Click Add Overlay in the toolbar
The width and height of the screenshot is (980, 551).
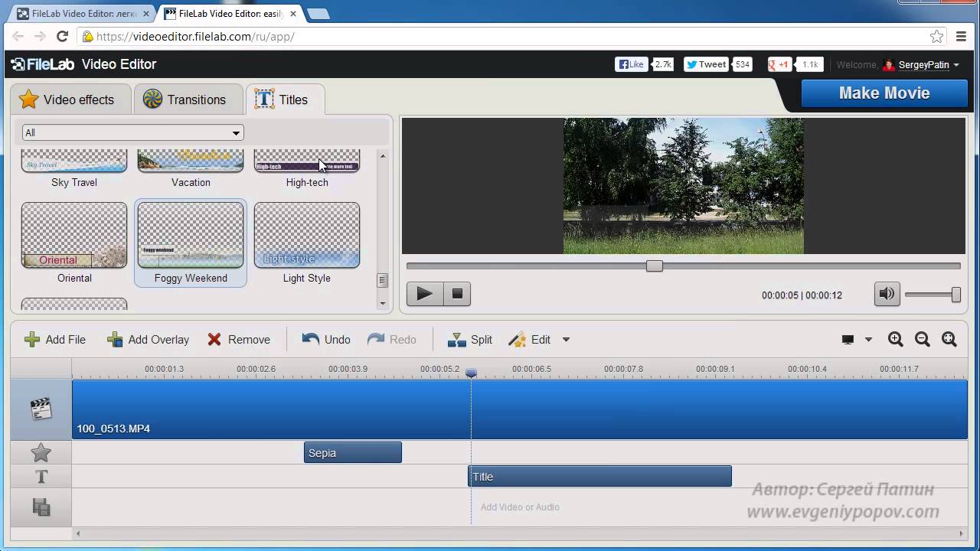tap(148, 340)
